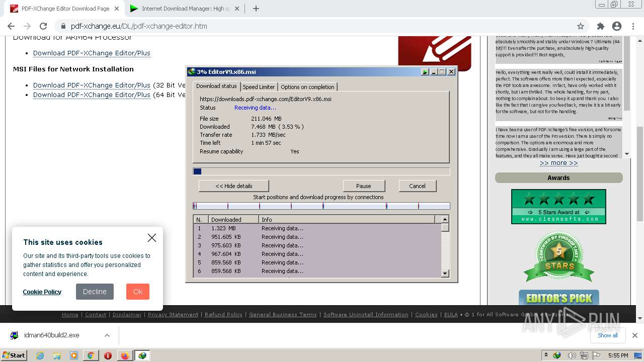Click IDM icon in system tray
The width and height of the screenshot is (644, 362).
point(557,355)
